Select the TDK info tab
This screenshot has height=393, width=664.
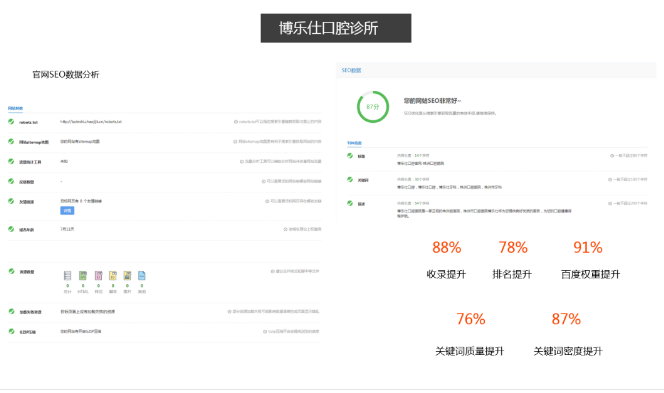pyautogui.click(x=354, y=143)
